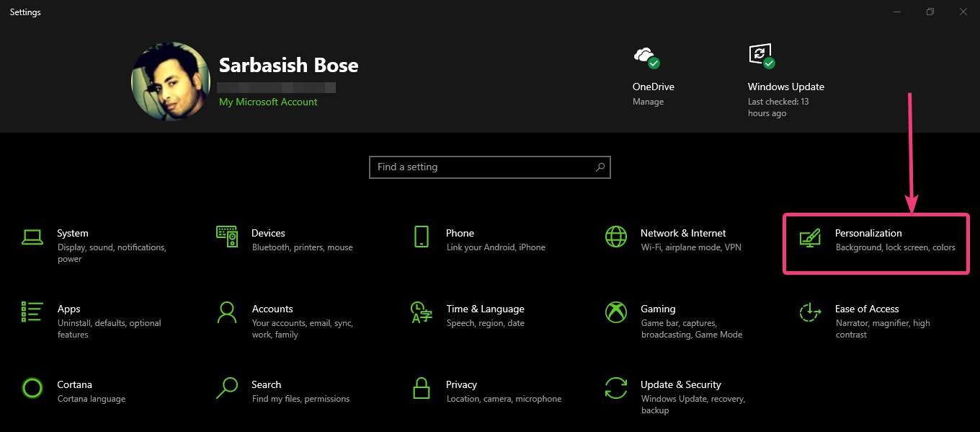Image resolution: width=980 pixels, height=432 pixels.
Task: Open the My Microsoft Account link
Action: [268, 102]
